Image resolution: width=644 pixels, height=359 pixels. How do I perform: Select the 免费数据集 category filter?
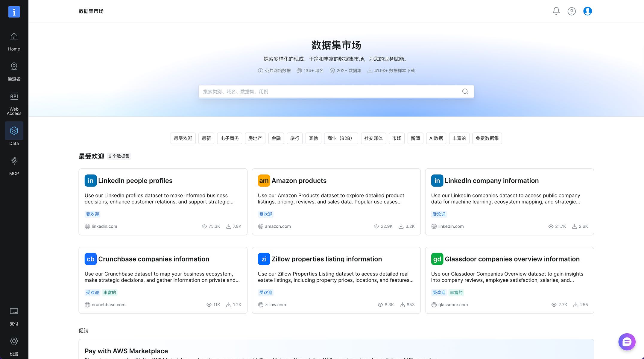(487, 138)
